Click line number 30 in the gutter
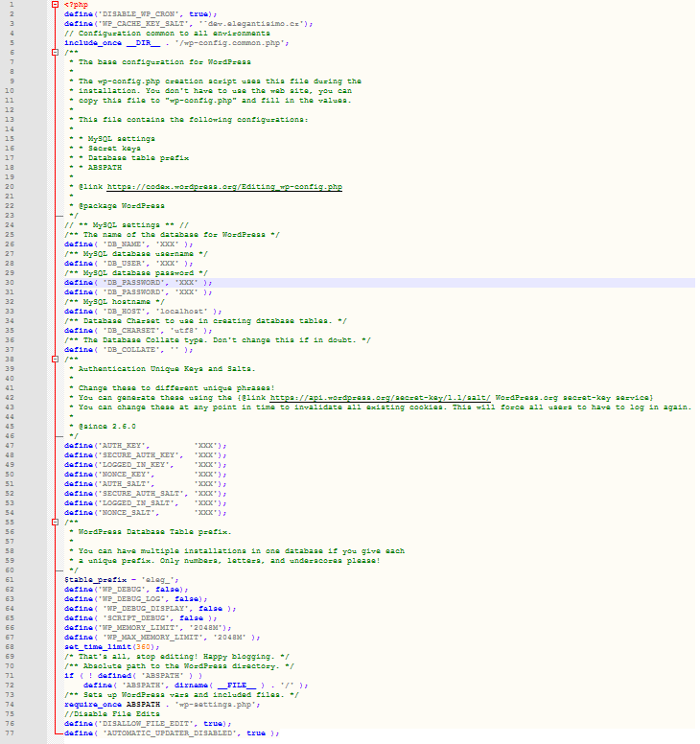Viewport: 700px width, 744px height. pyautogui.click(x=8, y=283)
